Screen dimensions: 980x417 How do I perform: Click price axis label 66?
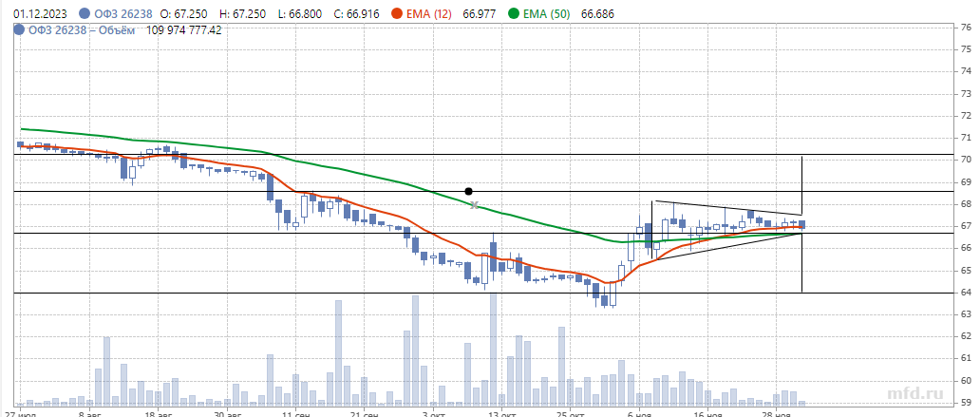coord(966,248)
